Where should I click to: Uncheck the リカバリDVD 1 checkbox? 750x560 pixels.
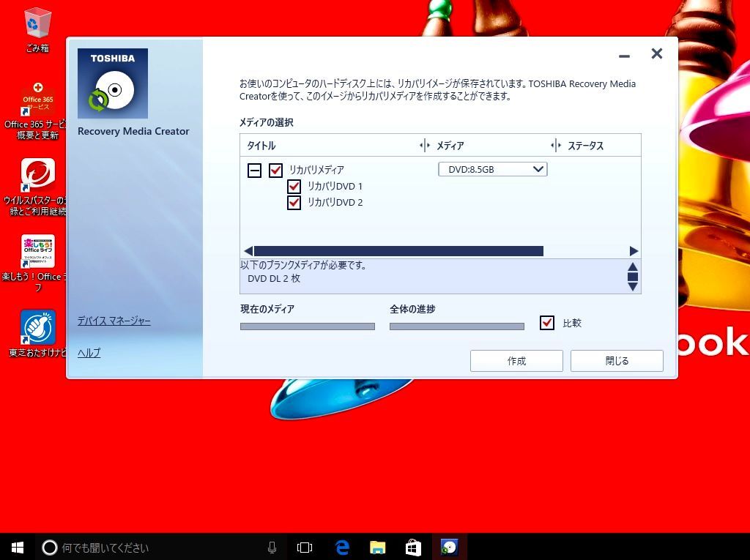(294, 186)
